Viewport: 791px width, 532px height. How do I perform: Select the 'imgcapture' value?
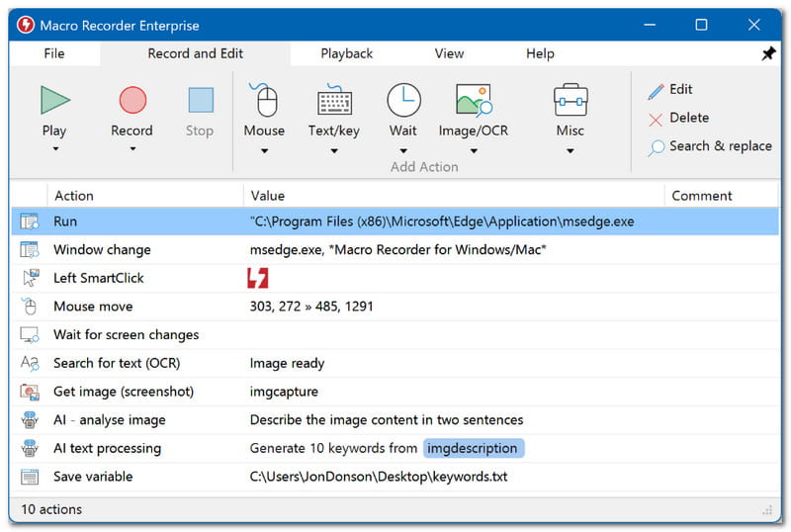pos(284,392)
